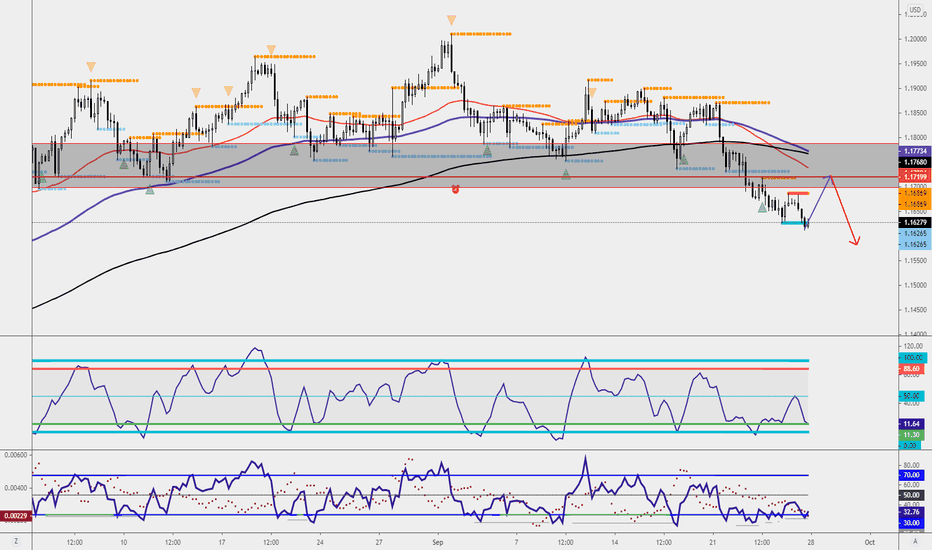Image resolution: width=932 pixels, height=550 pixels.
Task: Click the 'Z' button at bottom left corner
Action: tap(16, 542)
